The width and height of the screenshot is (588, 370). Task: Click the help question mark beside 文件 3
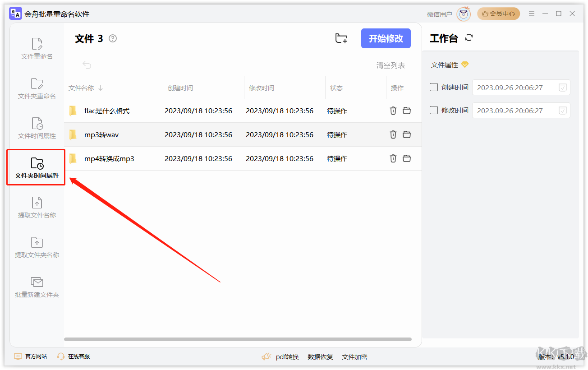(112, 39)
